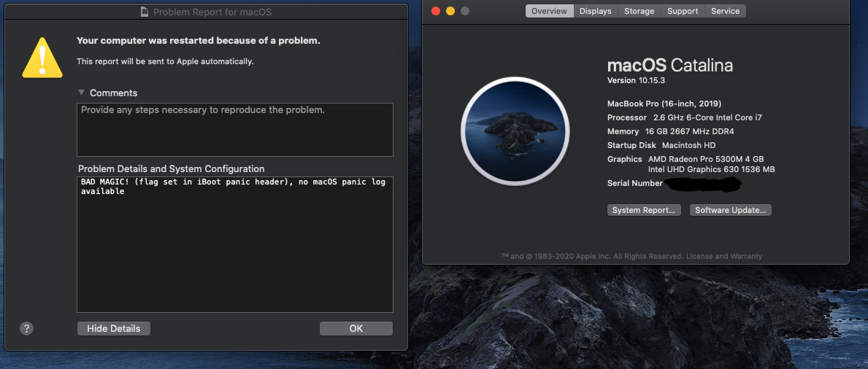Click the Problem Report for macOS title bar

[206, 12]
